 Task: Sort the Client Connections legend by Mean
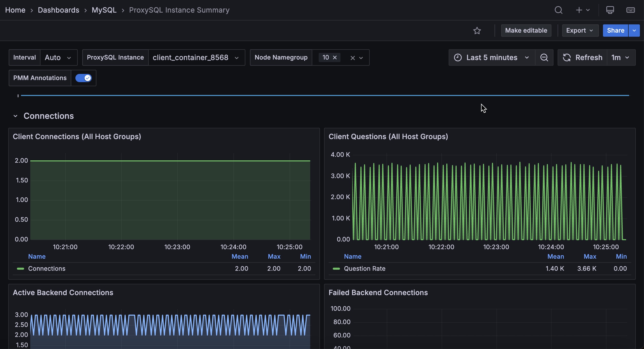pos(240,257)
